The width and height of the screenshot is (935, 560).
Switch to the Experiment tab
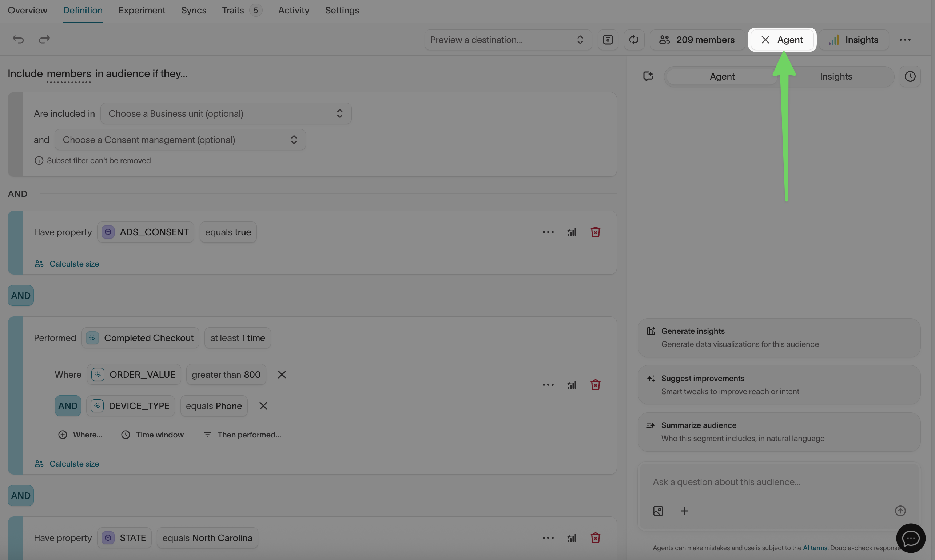click(142, 11)
